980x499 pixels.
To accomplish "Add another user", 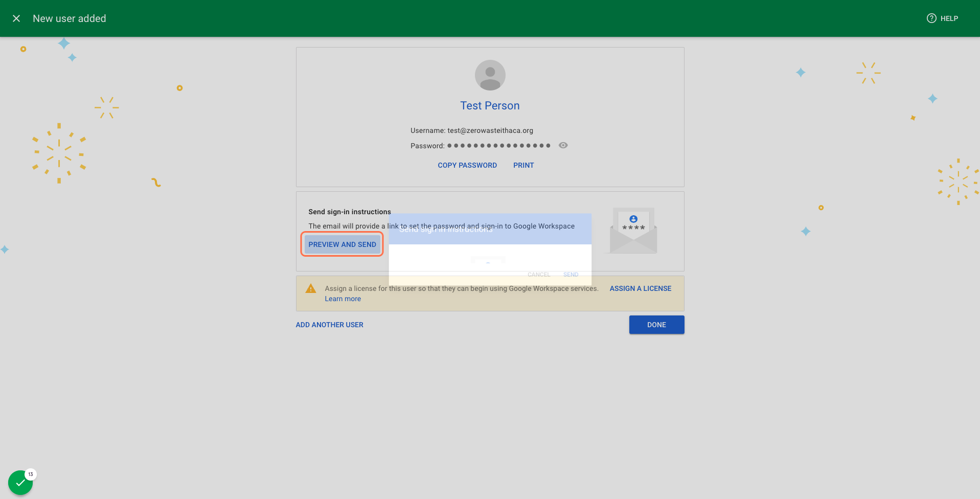I will 329,325.
